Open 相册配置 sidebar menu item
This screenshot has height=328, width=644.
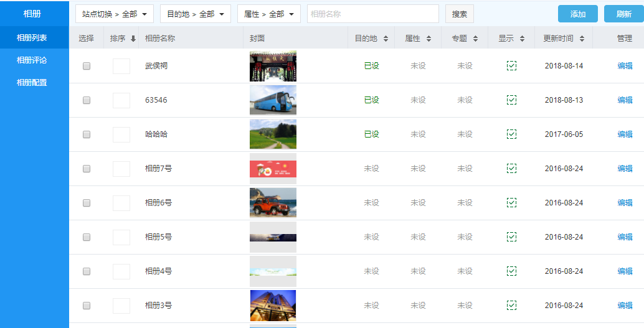click(x=32, y=83)
